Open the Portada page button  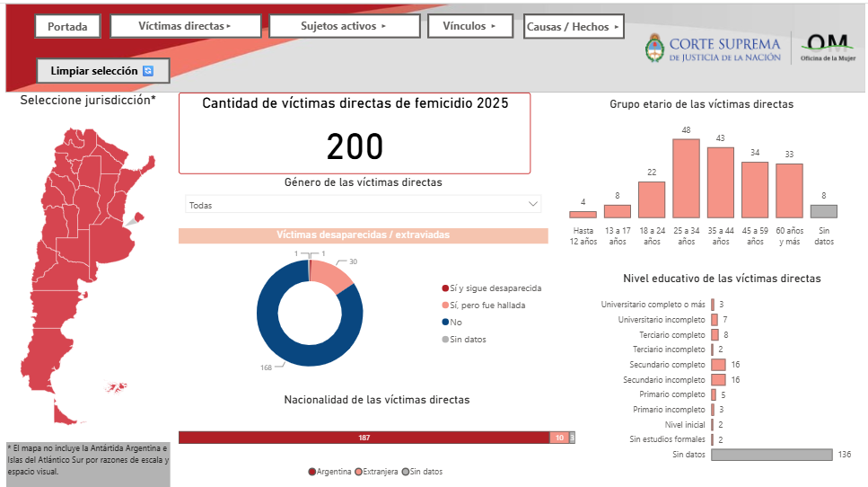[67, 26]
